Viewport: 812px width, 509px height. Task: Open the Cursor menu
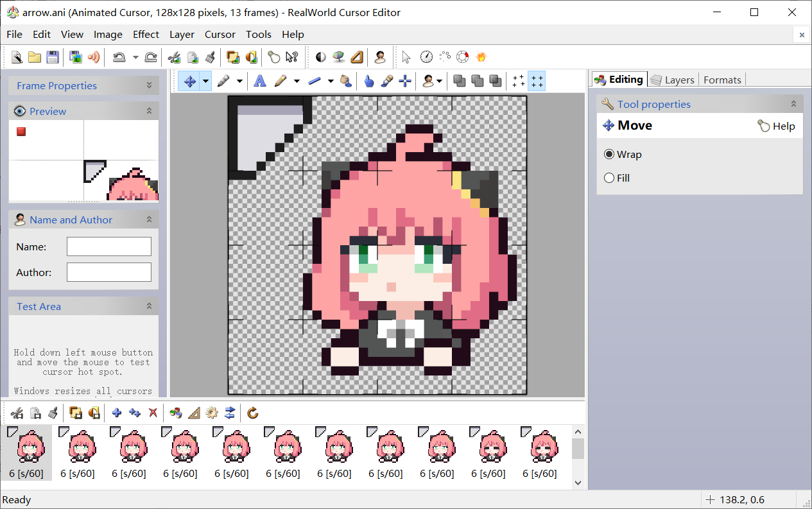pos(220,35)
